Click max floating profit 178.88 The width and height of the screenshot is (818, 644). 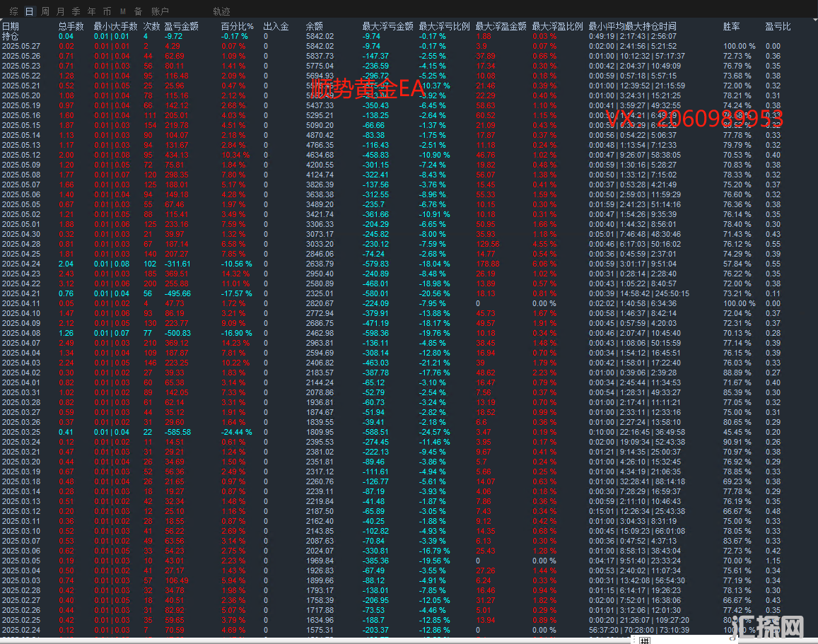487,264
